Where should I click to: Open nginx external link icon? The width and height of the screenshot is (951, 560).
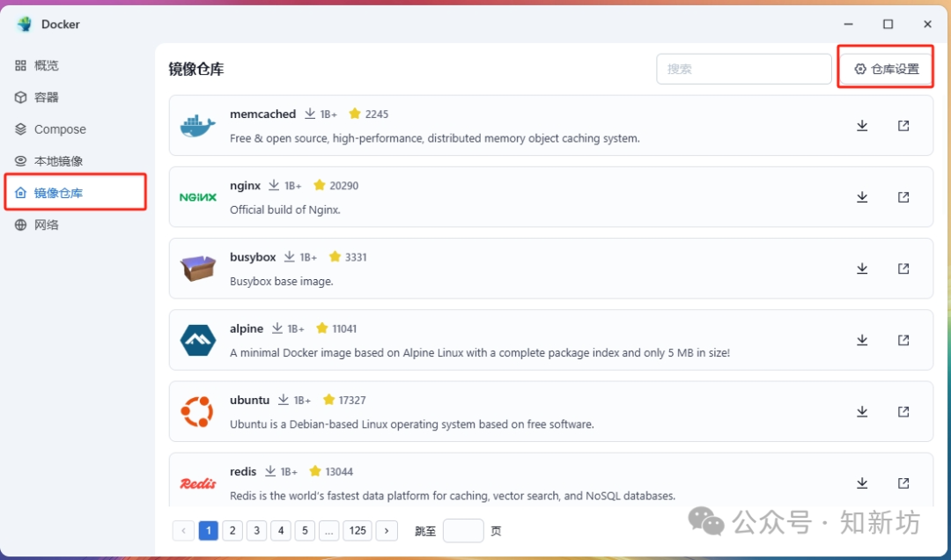pyautogui.click(x=903, y=197)
